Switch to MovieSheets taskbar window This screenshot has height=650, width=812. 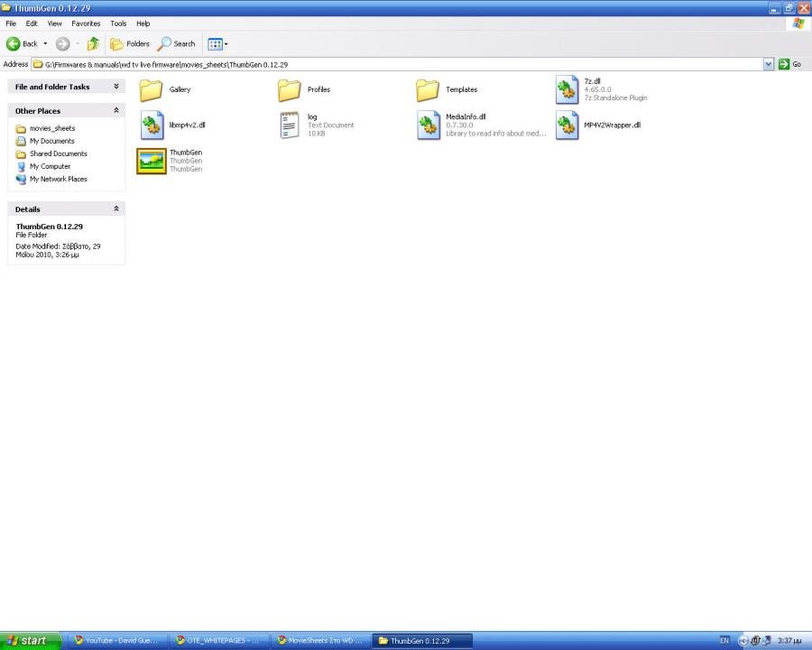pos(321,641)
